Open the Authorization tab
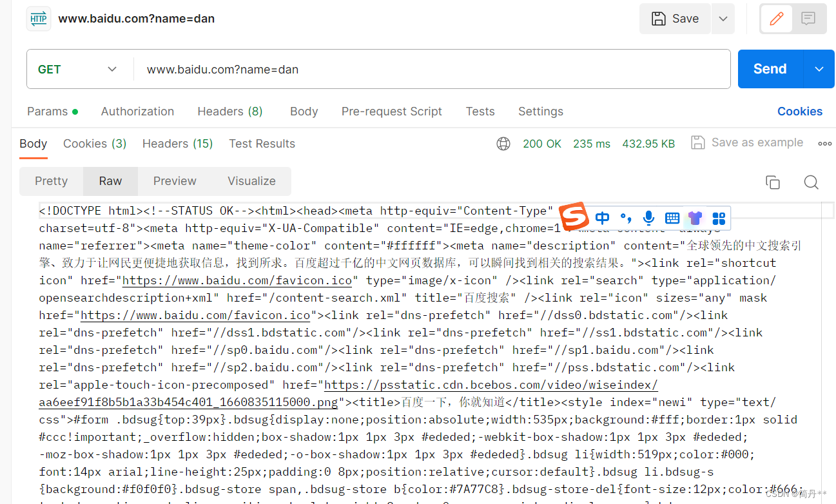 point(137,111)
